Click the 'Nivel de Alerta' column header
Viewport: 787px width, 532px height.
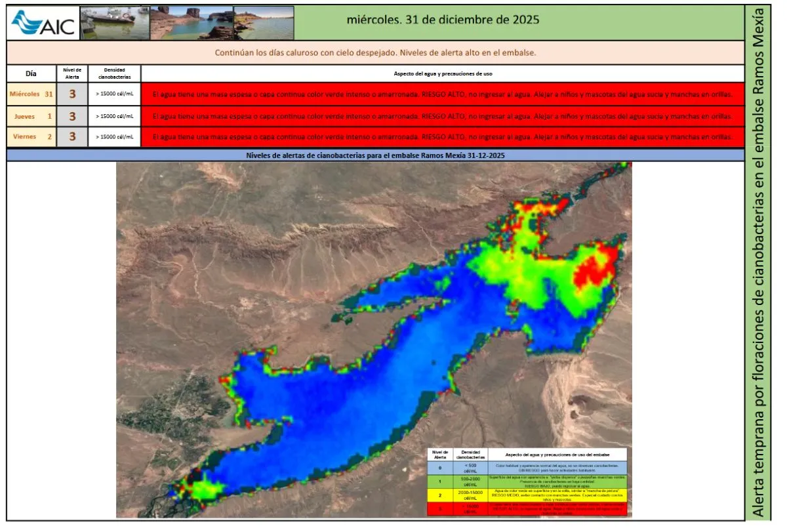point(72,73)
